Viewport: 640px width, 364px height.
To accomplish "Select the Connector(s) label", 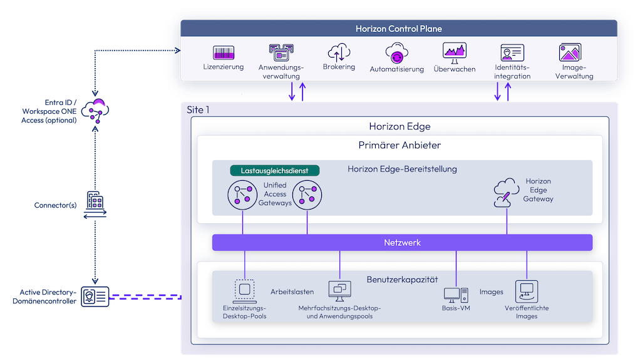I will [55, 205].
